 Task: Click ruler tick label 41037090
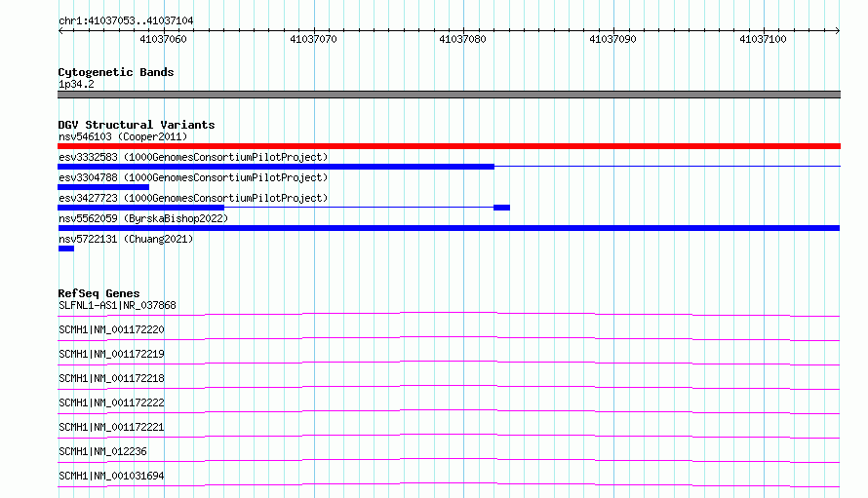point(612,39)
